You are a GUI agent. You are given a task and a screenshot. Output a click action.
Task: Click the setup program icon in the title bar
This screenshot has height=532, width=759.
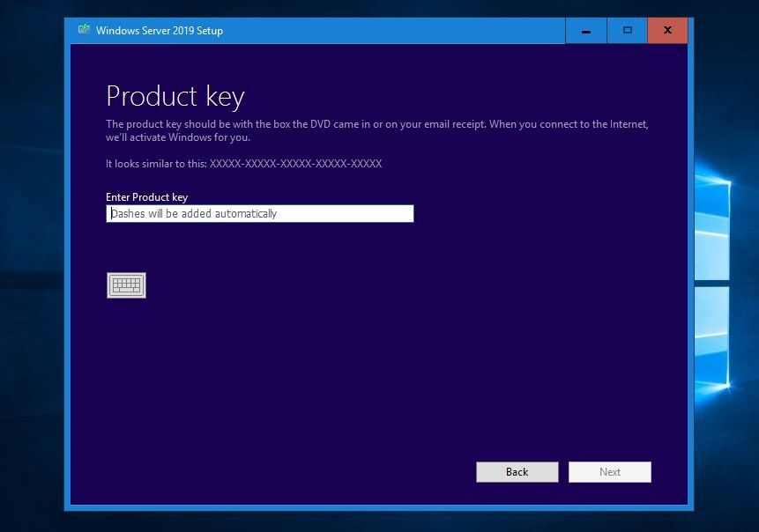[85, 29]
